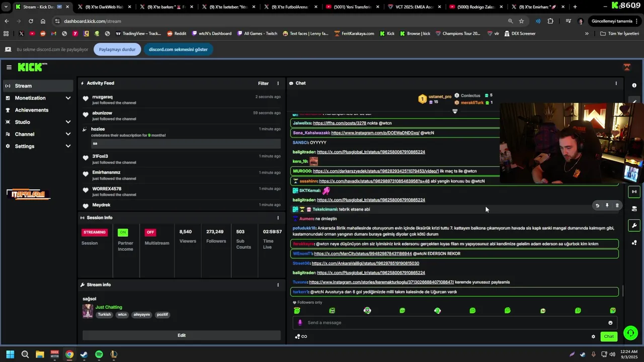Select Stream in the sidebar
Viewport: 644px width, 362px height.
[38, 86]
